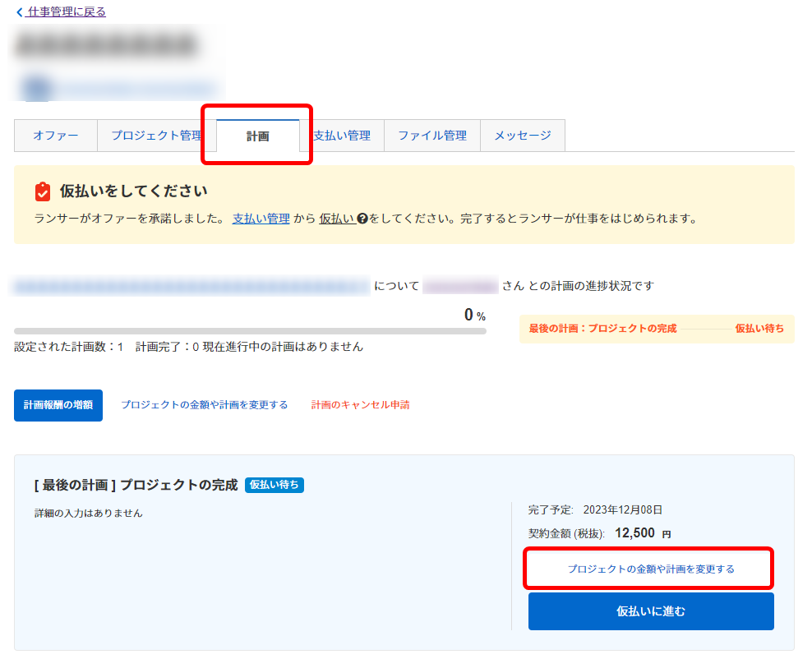This screenshot has width=812, height=659.
Task: Click the red clipboard check icon
Action: [43, 191]
